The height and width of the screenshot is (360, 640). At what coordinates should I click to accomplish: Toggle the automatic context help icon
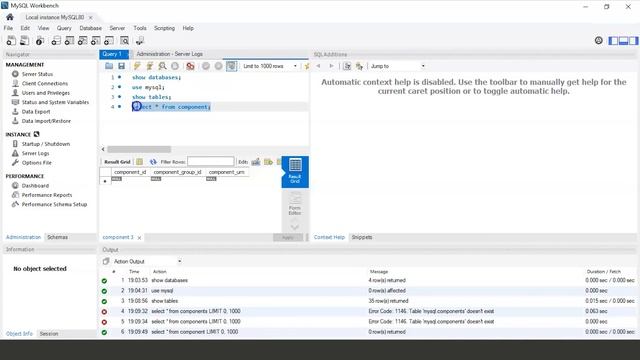click(359, 66)
